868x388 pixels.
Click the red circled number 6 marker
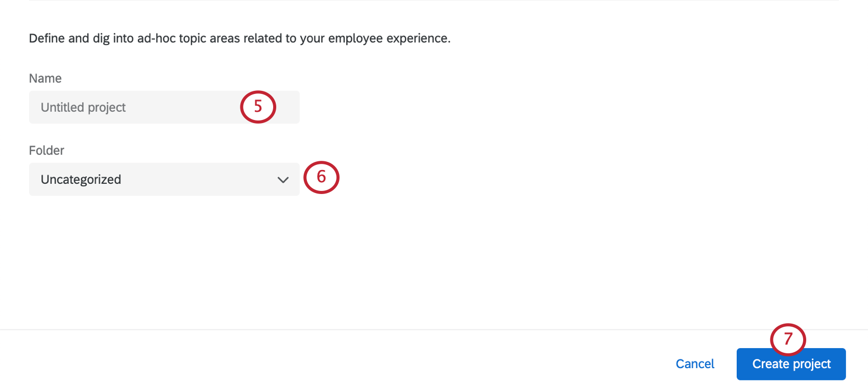pyautogui.click(x=321, y=177)
